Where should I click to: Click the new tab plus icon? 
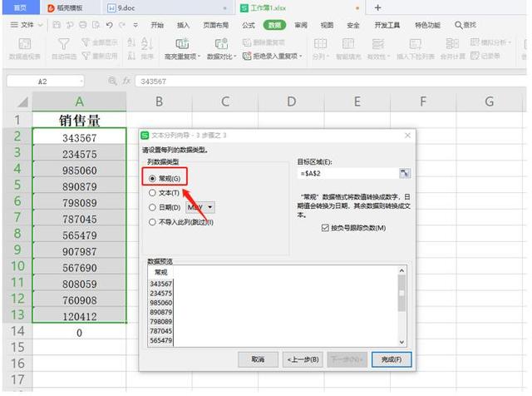click(x=377, y=7)
